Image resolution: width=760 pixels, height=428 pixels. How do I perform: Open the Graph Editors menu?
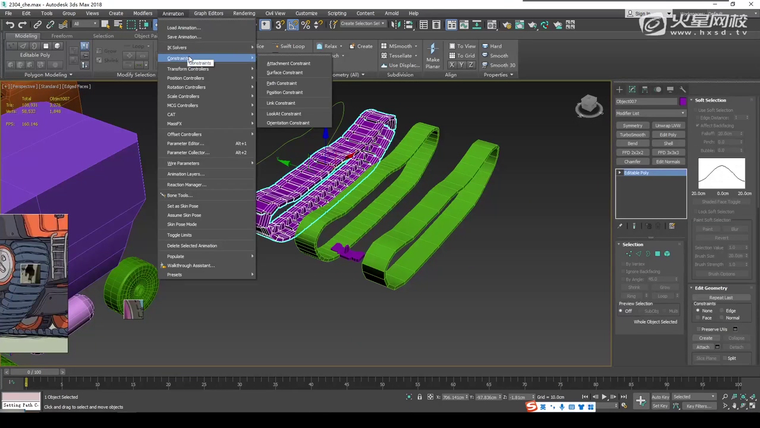coord(208,13)
